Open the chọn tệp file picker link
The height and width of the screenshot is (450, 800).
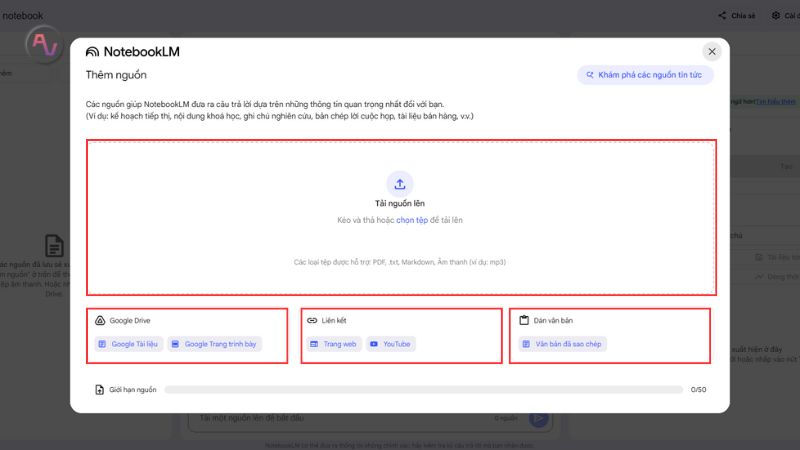pos(412,220)
